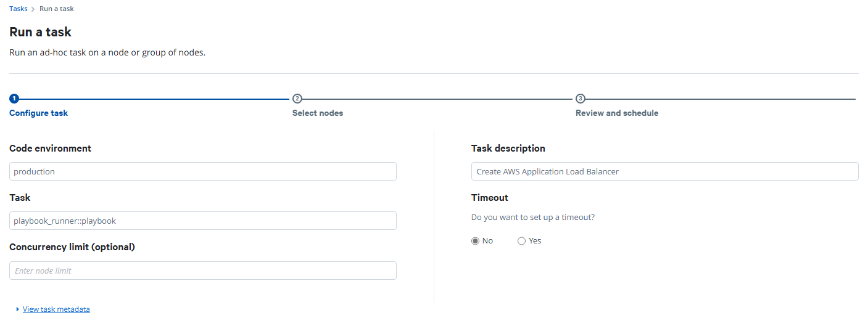
Task: Open the Task field showing playbook_runner::playbook
Action: click(x=202, y=221)
